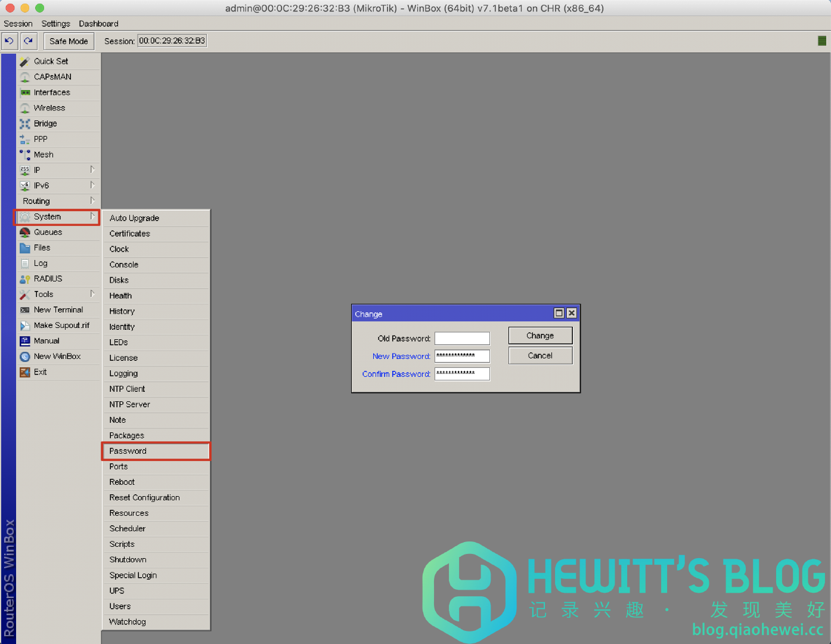Cancel the password change
The height and width of the screenshot is (644, 831).
[x=539, y=355]
